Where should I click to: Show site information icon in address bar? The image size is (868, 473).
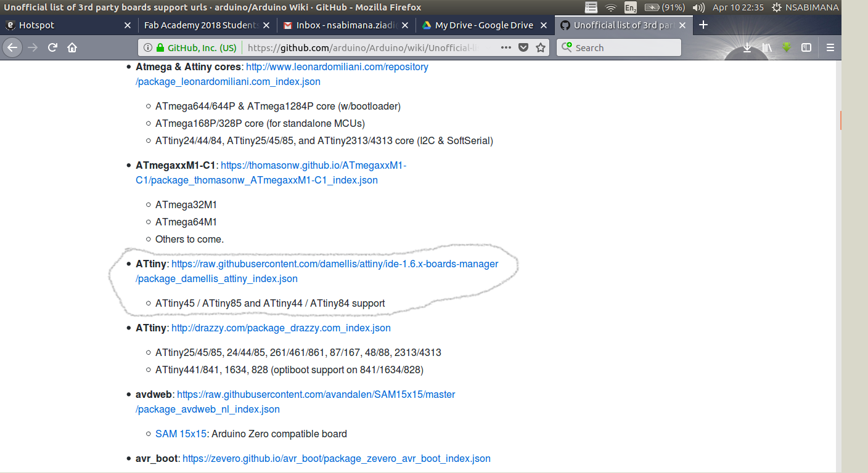click(x=148, y=47)
